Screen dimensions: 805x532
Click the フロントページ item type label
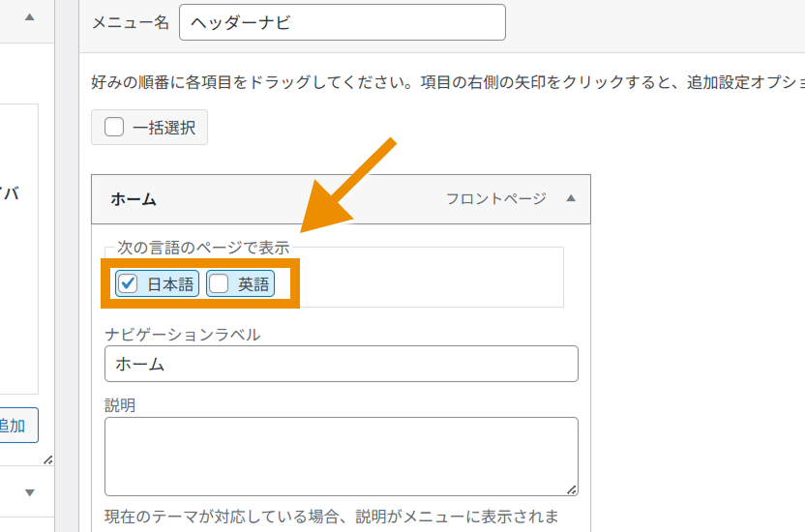495,199
